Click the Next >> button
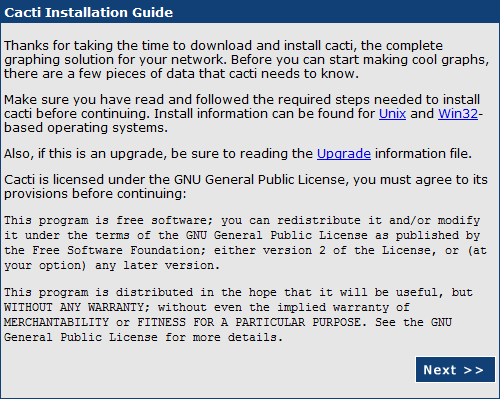 tap(455, 370)
